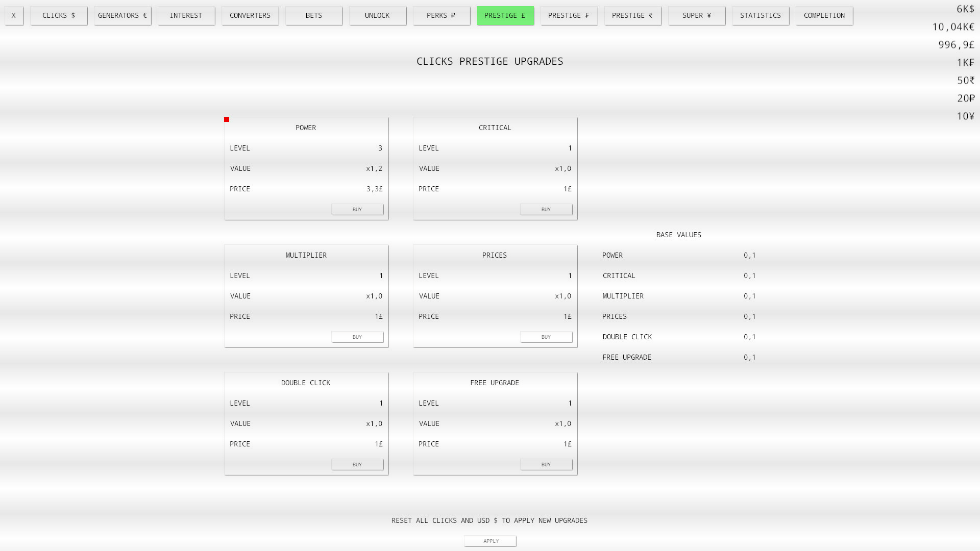Open PRESTIGE ₣ tab
This screenshot has width=980, height=551.
tap(569, 15)
